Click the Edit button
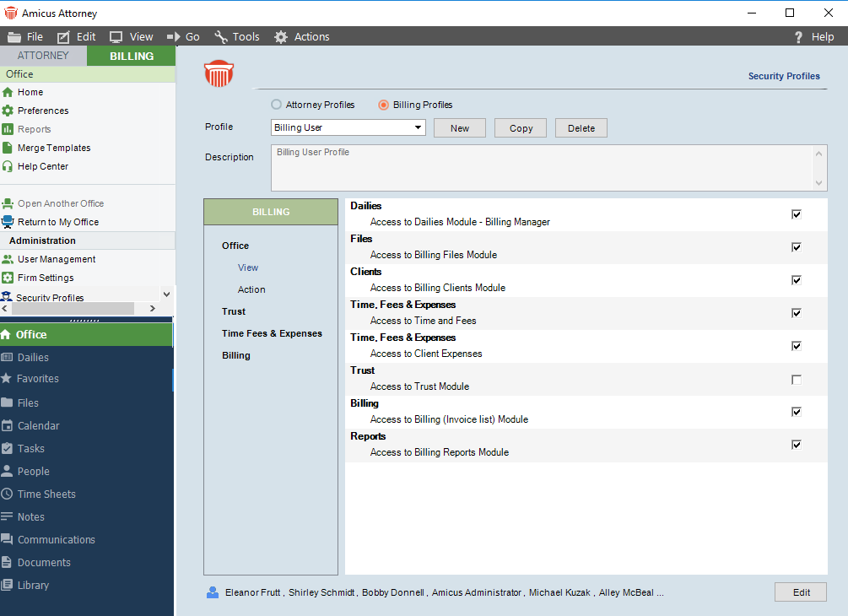The height and width of the screenshot is (616, 848). click(x=801, y=592)
